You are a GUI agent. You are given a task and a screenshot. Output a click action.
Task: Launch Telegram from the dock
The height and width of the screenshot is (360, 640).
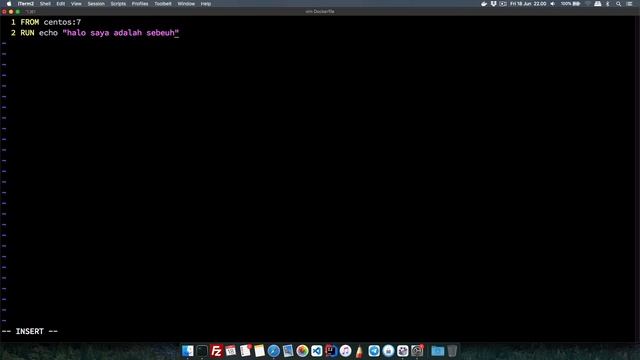[374, 351]
